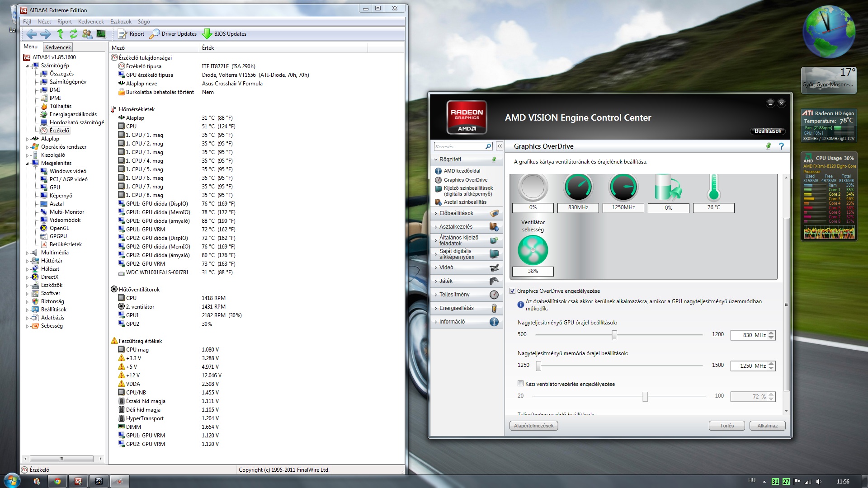The height and width of the screenshot is (488, 868).
Task: Click the Windows Start orb
Action: coord(12,481)
